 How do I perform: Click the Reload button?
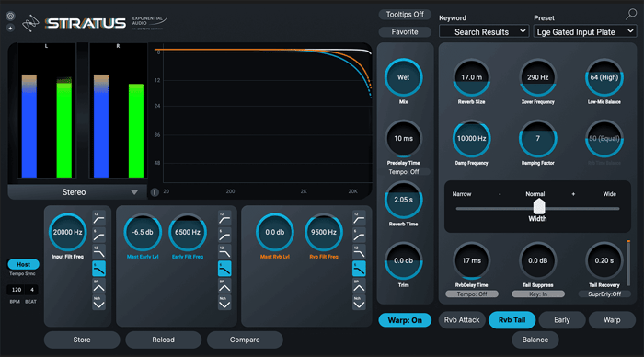tap(163, 340)
